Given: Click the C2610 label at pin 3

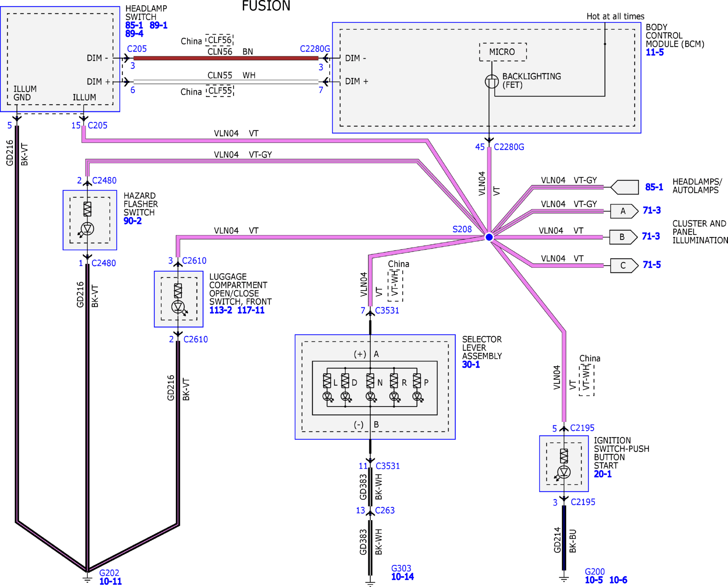Looking at the screenshot, I should 194,261.
